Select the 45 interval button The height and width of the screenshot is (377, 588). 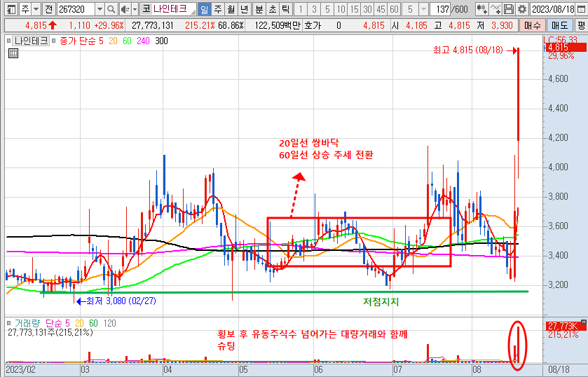tap(381, 9)
